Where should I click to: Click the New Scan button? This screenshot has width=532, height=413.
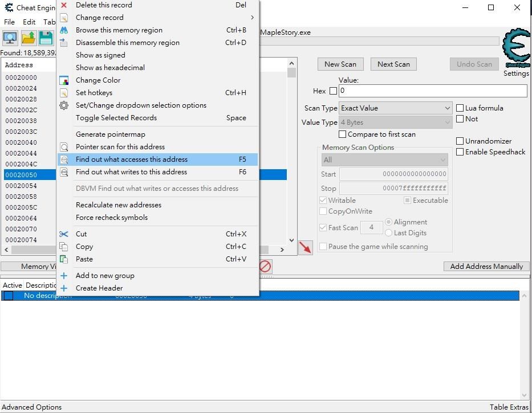340,64
